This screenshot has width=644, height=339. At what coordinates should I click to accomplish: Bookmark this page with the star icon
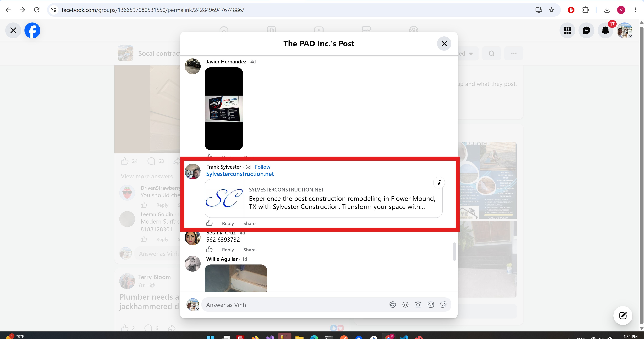551,10
